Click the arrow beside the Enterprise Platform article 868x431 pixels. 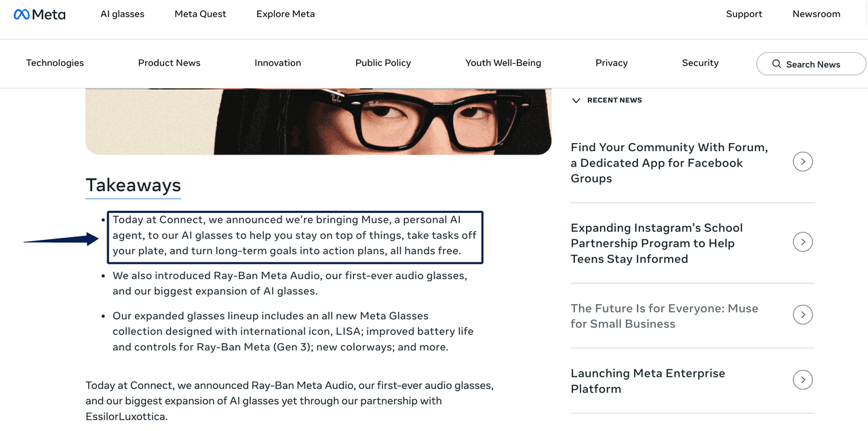[803, 379]
